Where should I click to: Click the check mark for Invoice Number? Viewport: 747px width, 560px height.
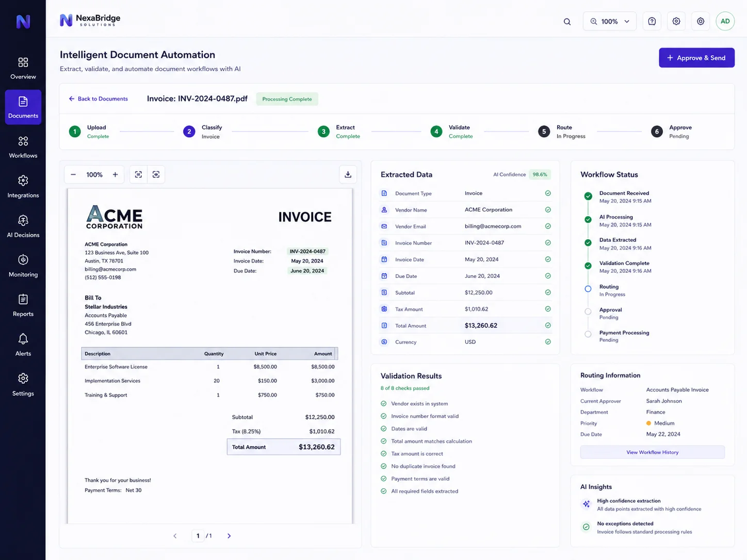coord(548,243)
